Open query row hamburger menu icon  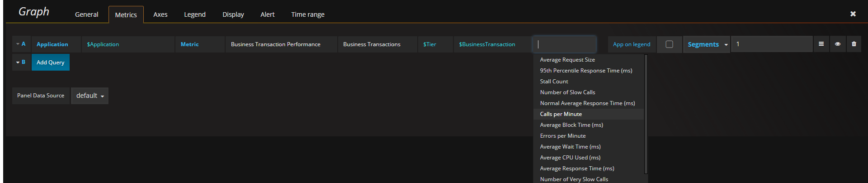[821, 44]
